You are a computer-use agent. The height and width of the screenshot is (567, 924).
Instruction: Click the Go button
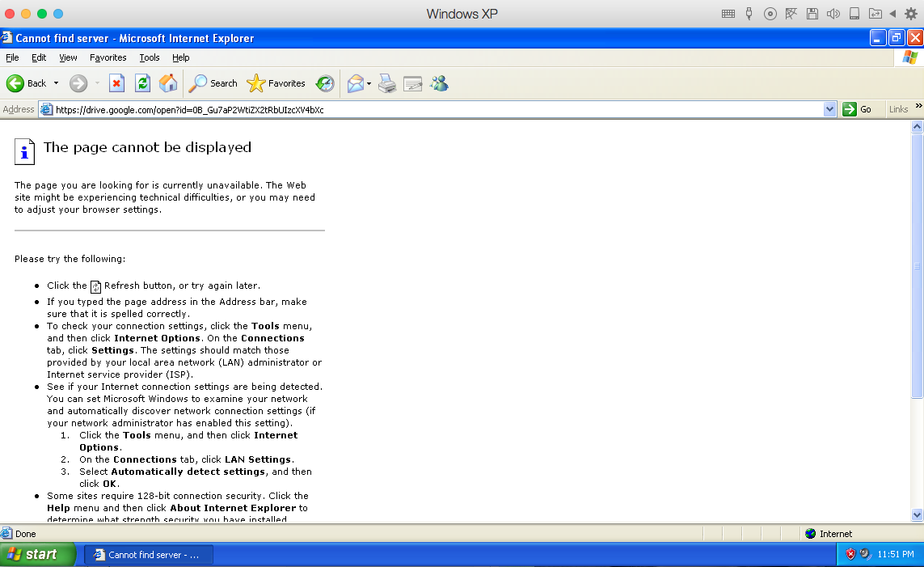858,109
